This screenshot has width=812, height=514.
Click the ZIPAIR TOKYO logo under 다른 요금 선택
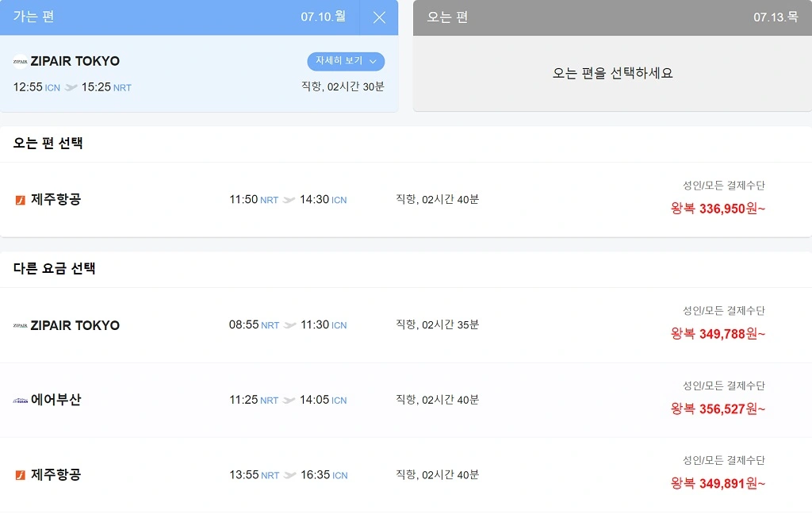(21, 325)
